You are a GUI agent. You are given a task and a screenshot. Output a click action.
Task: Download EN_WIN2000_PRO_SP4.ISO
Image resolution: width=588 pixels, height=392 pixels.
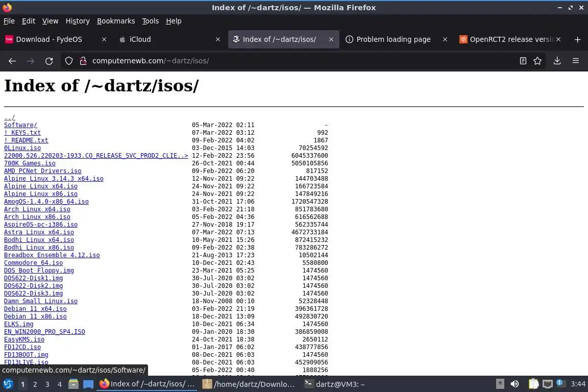point(44,332)
